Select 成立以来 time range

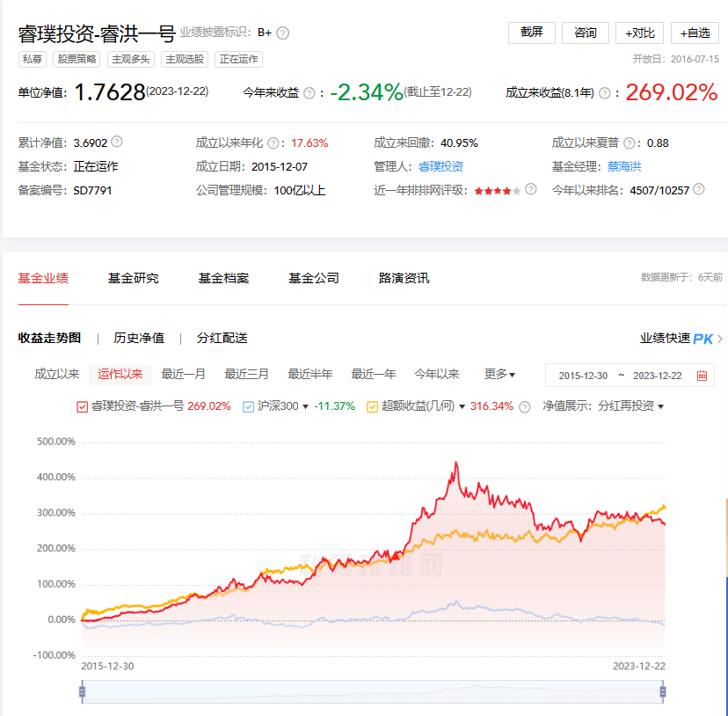(57, 374)
